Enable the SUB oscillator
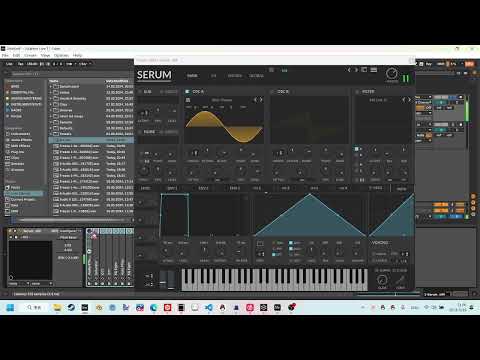The width and height of the screenshot is (480, 360). [x=140, y=91]
